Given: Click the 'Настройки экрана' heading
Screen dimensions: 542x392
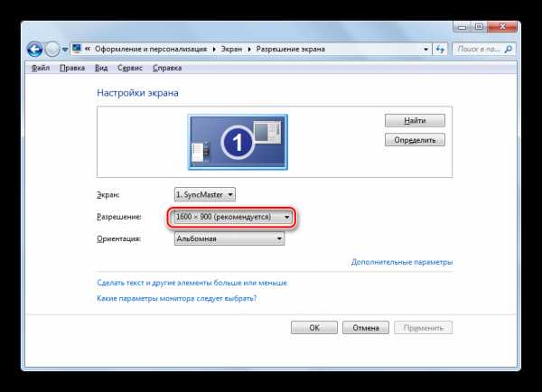Looking at the screenshot, I should (x=137, y=93).
